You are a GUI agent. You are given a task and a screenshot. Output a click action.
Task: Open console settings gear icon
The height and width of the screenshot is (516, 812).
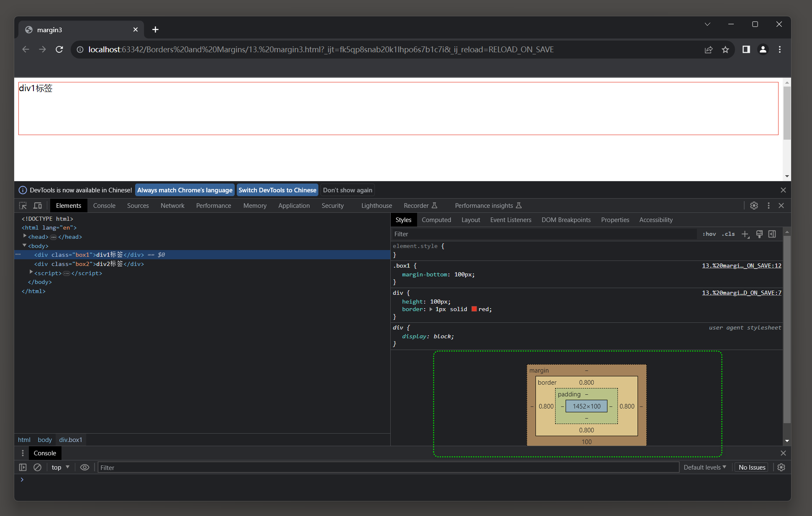pos(781,467)
